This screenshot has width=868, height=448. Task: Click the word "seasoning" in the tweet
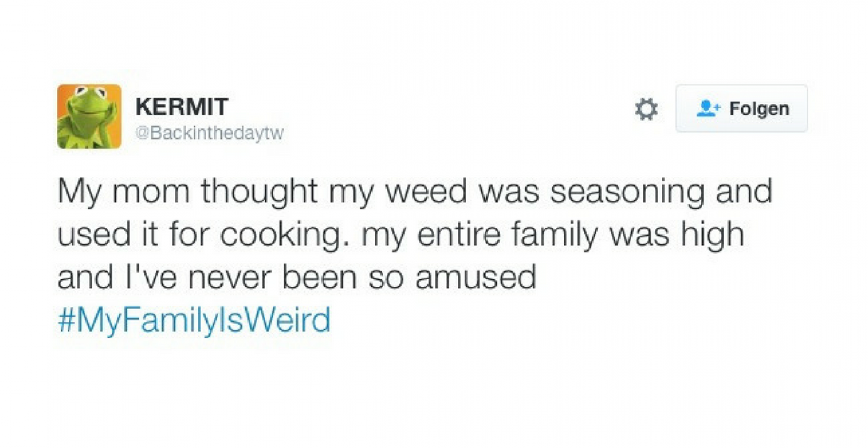[x=627, y=191]
